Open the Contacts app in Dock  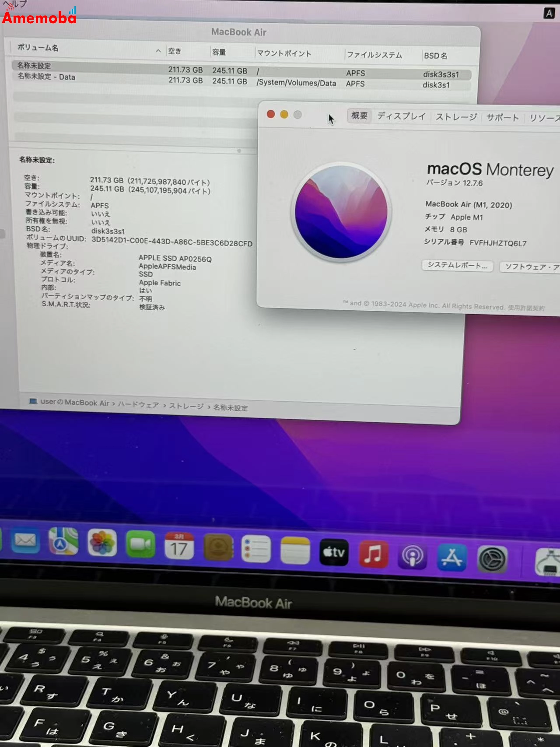[x=218, y=547]
